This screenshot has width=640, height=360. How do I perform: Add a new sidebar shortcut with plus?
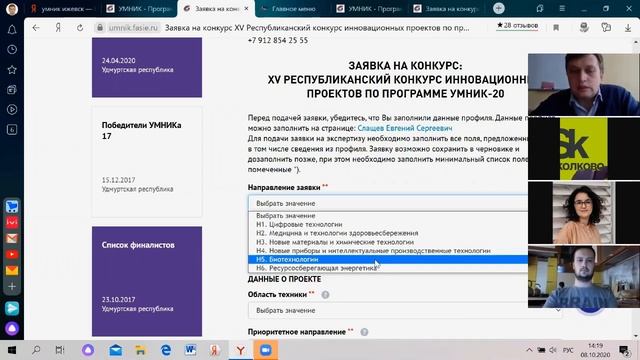click(x=12, y=287)
